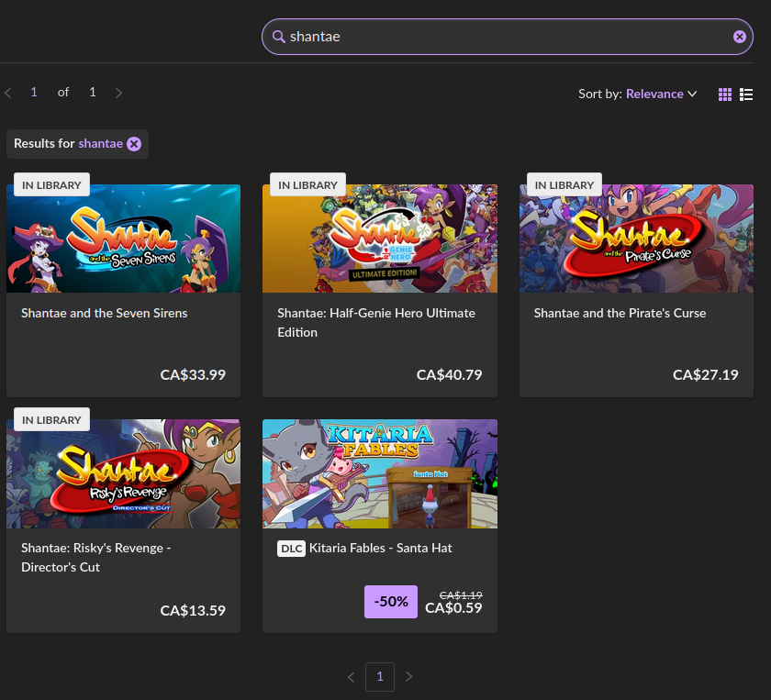Go to previous page using top arrow

[x=8, y=93]
